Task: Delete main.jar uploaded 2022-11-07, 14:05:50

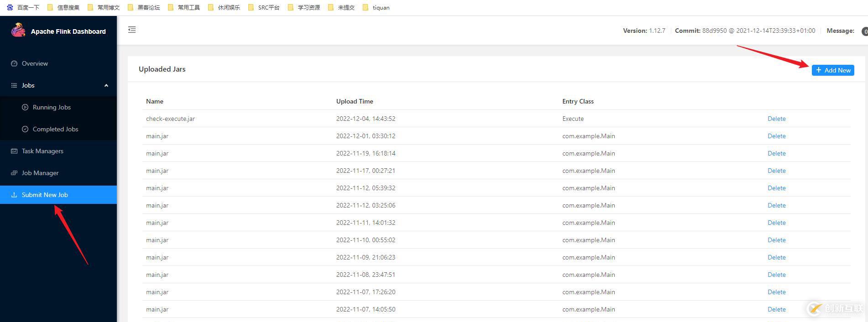Action: point(777,309)
